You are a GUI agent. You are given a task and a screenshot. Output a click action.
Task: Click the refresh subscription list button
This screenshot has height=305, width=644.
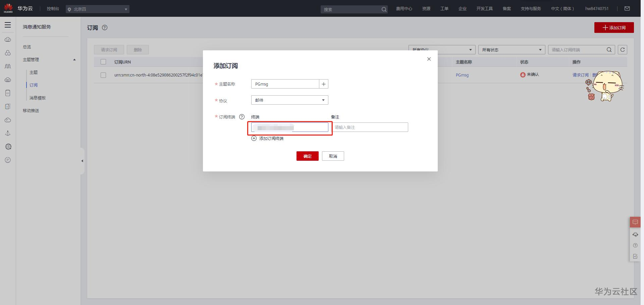(623, 50)
